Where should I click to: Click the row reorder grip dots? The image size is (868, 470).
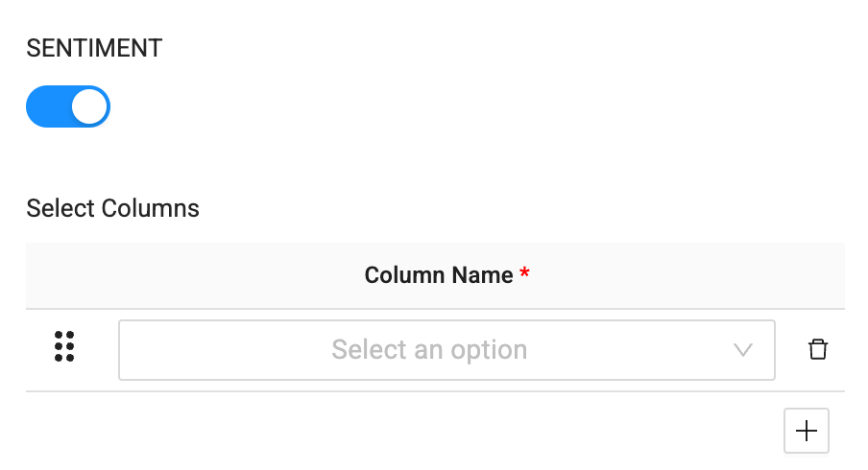(64, 347)
